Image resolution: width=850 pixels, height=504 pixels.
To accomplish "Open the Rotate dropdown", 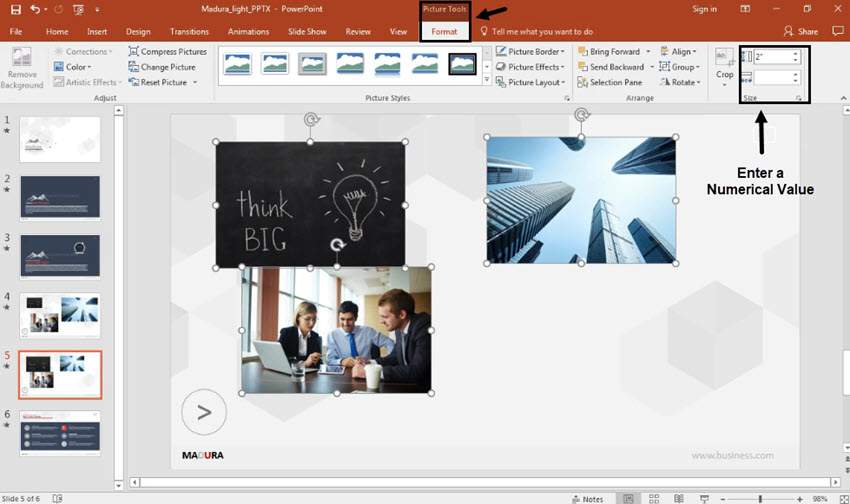I will tap(680, 82).
